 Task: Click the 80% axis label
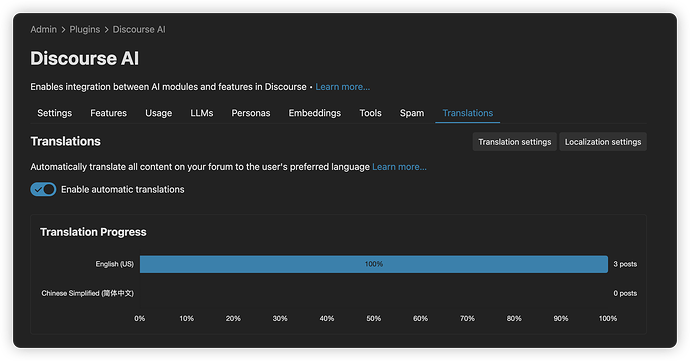click(514, 318)
